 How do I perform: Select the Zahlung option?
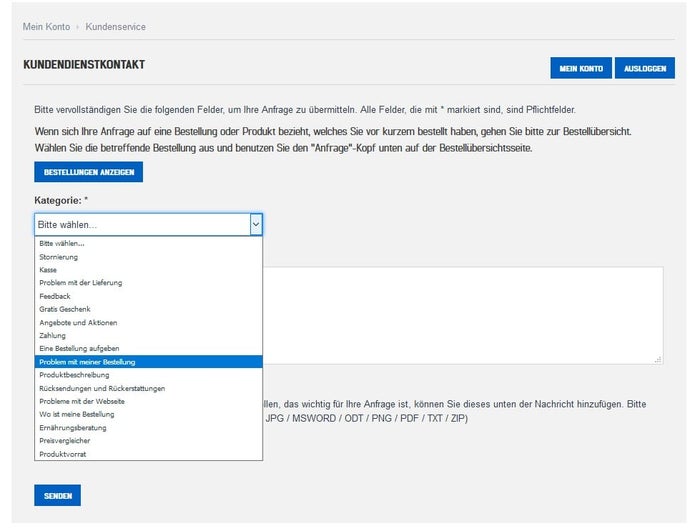148,335
